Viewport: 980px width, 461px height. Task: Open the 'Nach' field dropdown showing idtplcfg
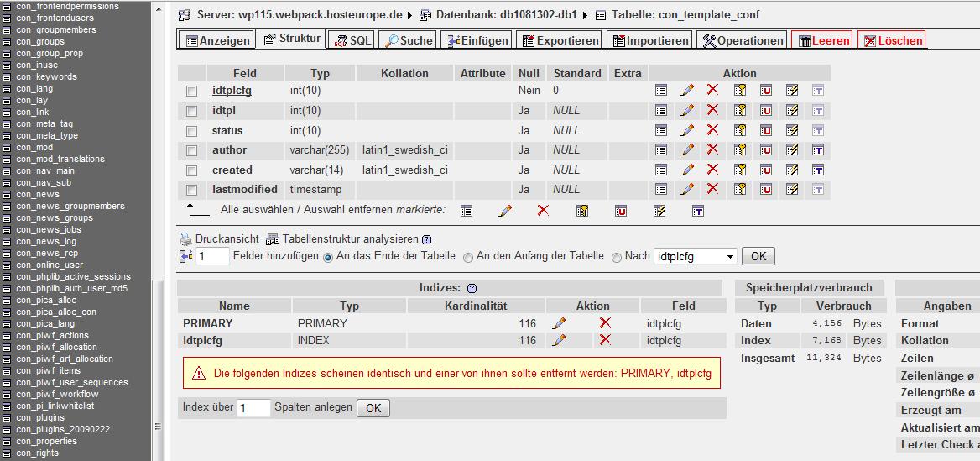(x=696, y=256)
